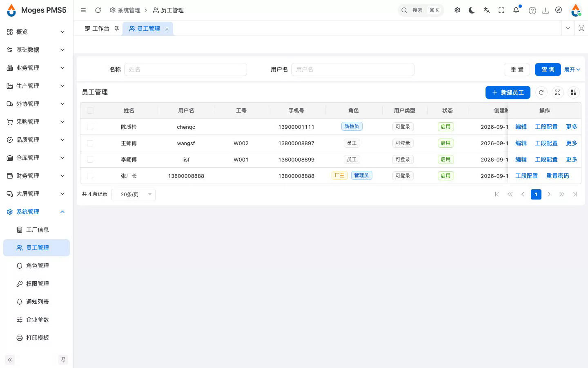Expand the 生产管理 sidebar menu

click(36, 86)
